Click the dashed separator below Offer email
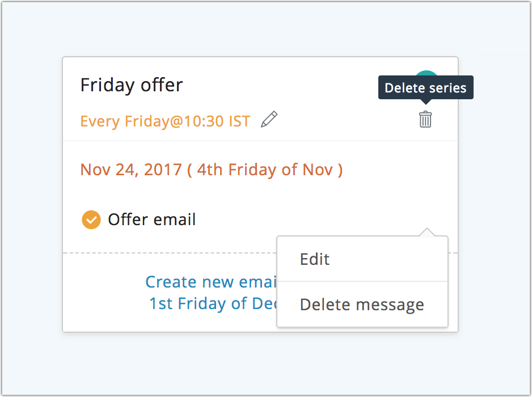 click(170, 252)
